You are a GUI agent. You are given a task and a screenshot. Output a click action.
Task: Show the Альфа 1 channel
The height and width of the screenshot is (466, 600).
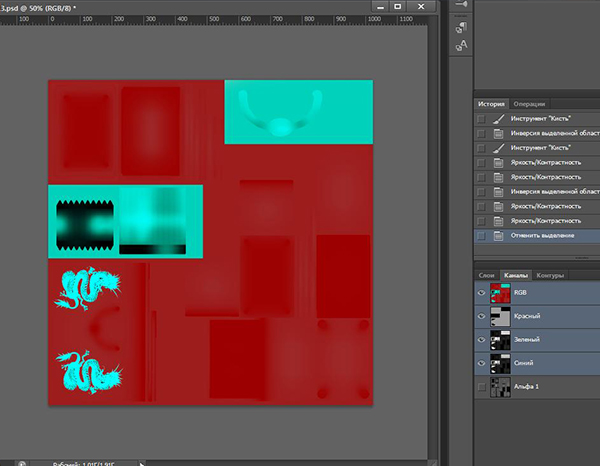[483, 386]
